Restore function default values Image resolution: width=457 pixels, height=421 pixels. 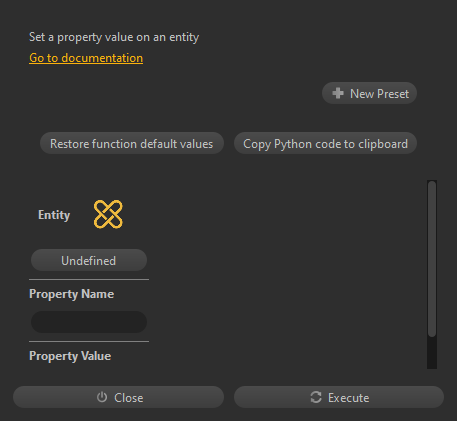tap(132, 143)
